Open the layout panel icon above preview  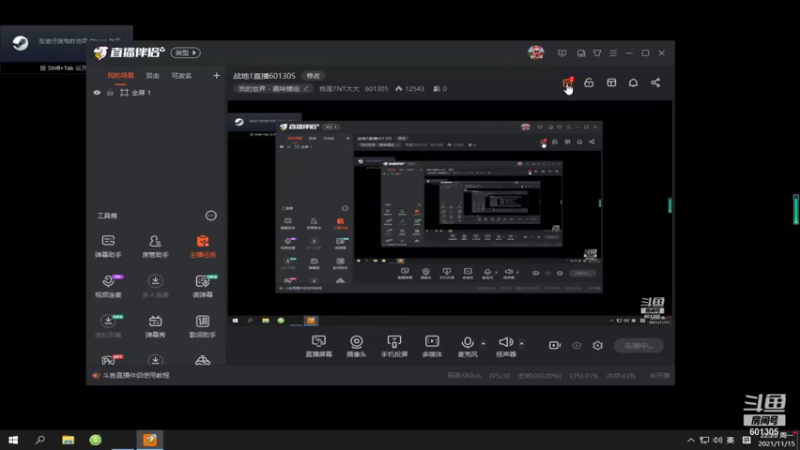click(611, 83)
